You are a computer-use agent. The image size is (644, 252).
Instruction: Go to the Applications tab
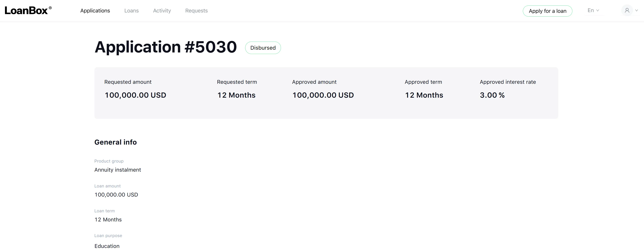(x=95, y=10)
